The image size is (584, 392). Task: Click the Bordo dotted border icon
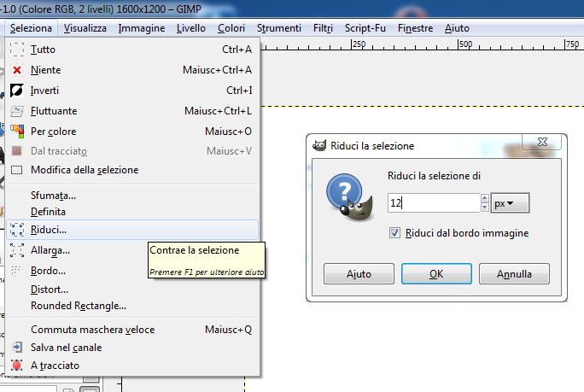pos(17,271)
